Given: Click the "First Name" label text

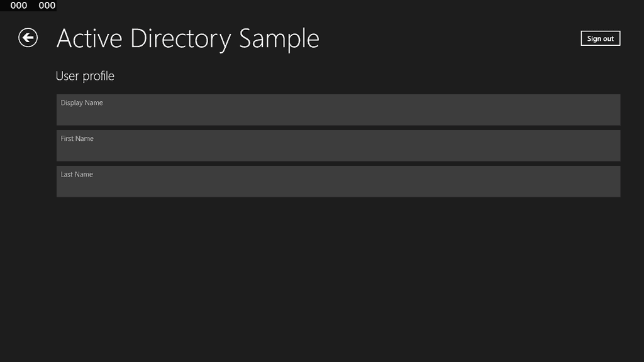Looking at the screenshot, I should [x=77, y=138].
